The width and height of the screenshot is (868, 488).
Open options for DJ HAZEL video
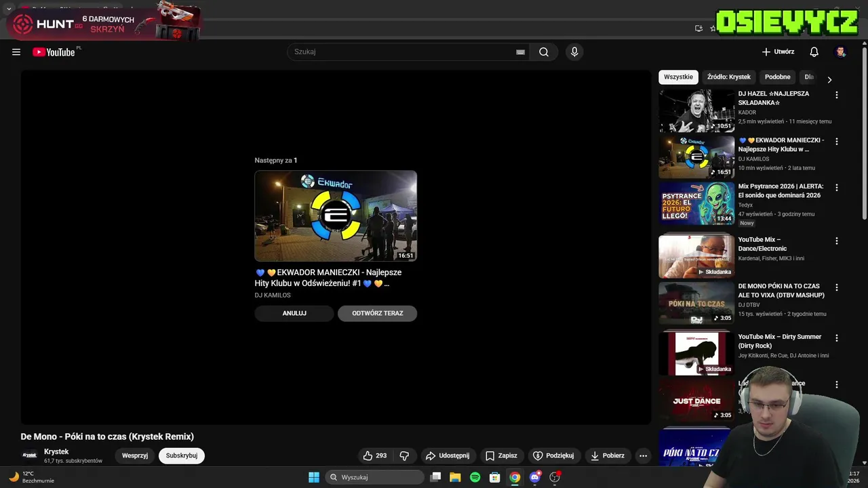coord(836,96)
